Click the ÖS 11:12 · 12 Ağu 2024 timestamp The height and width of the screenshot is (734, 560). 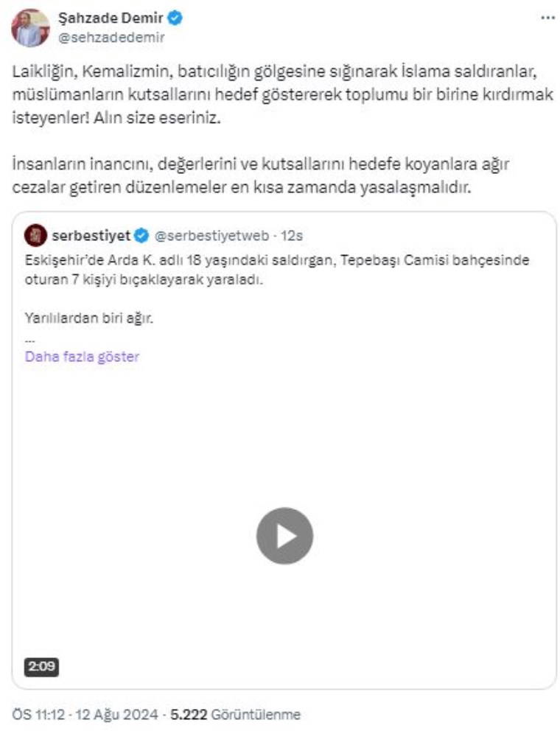85,714
